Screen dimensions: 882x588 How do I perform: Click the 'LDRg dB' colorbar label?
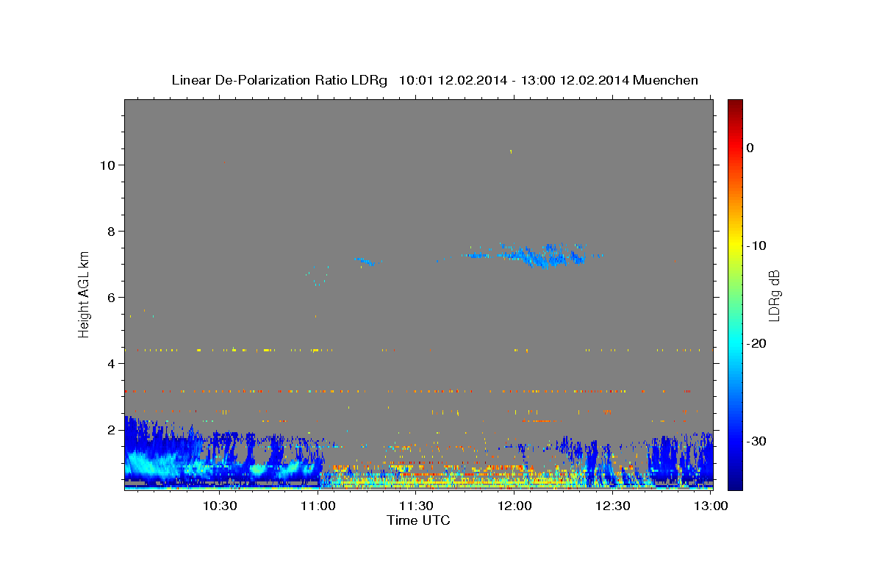click(x=773, y=295)
